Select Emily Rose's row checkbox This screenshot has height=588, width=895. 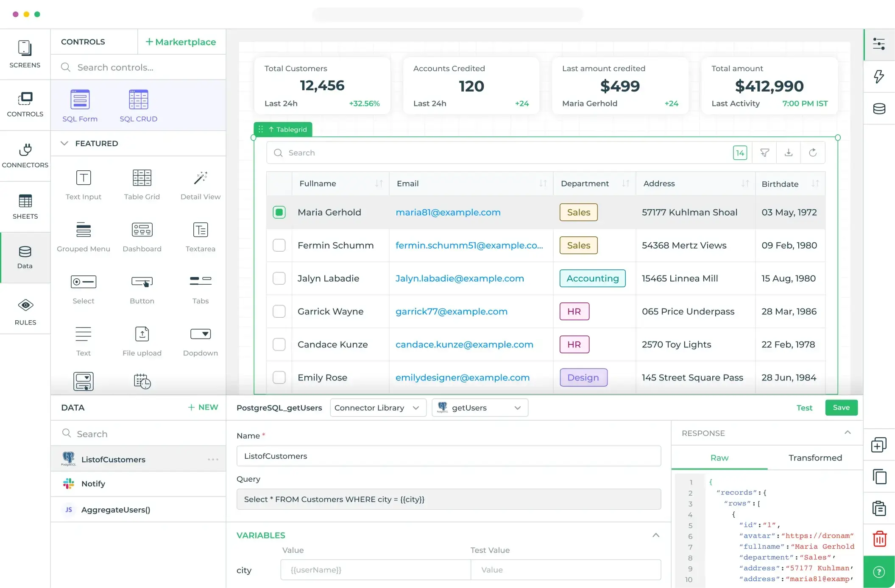pos(279,377)
